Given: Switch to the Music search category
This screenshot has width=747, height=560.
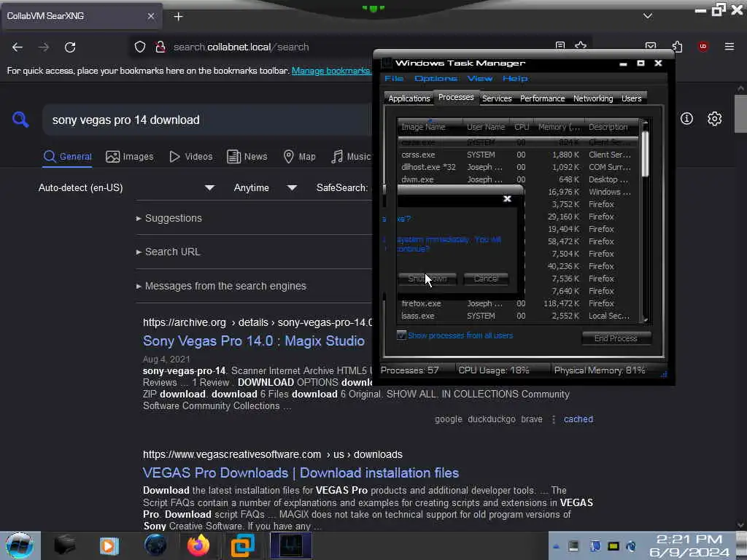Looking at the screenshot, I should coord(351,156).
